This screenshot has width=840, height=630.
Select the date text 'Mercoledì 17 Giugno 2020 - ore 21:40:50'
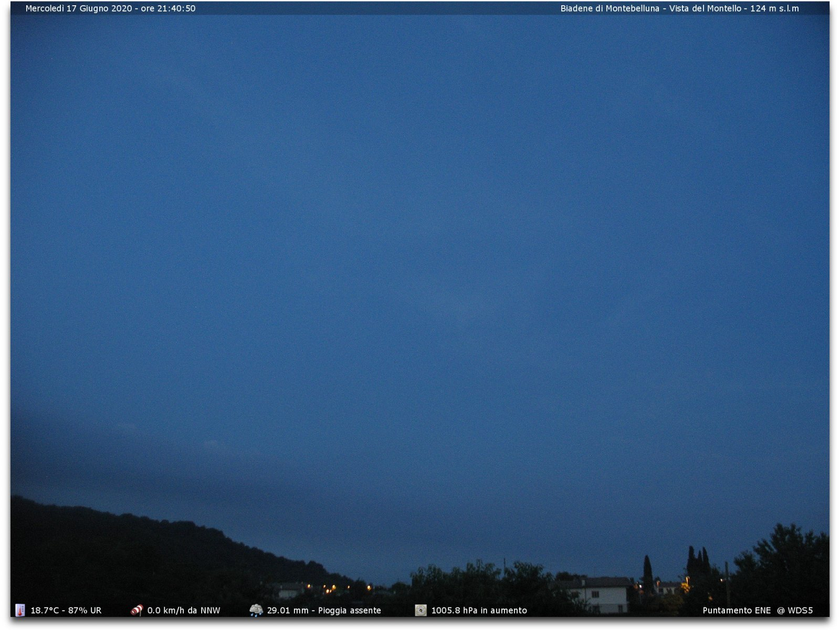coord(110,8)
